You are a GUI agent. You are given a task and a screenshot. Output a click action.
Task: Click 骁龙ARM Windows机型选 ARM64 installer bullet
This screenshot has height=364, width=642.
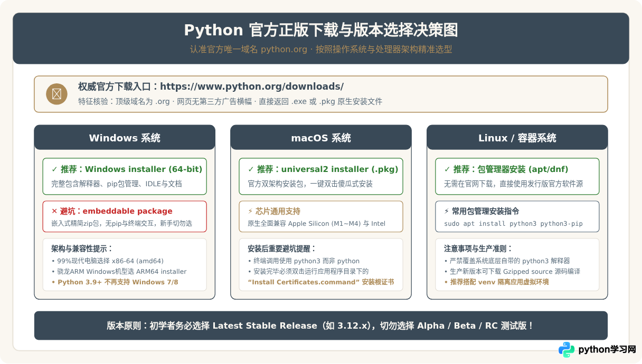point(119,271)
